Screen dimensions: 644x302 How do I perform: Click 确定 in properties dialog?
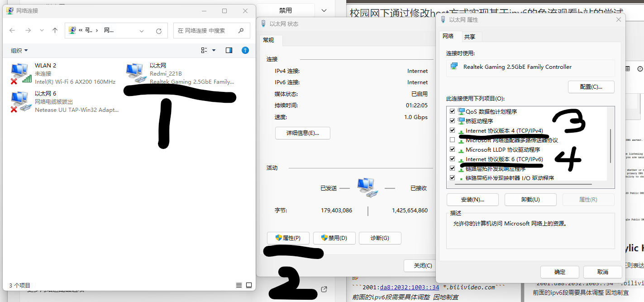[560, 272]
